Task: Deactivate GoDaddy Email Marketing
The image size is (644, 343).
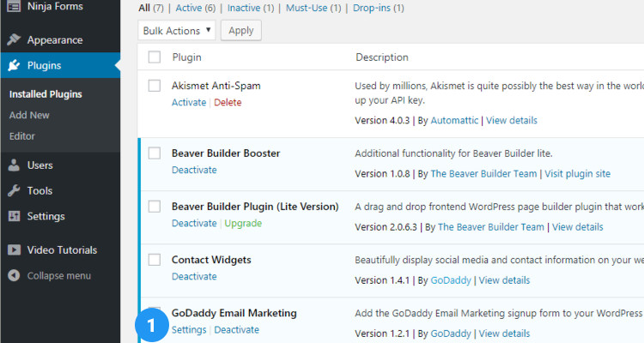Action: [237, 329]
